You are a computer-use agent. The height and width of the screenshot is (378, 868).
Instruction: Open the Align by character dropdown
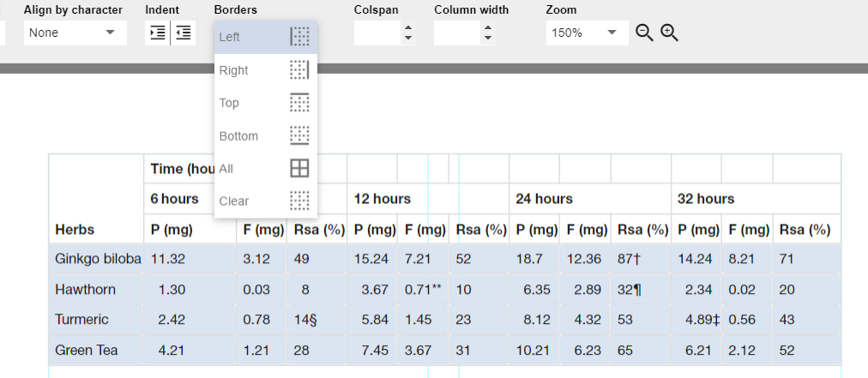tap(75, 33)
